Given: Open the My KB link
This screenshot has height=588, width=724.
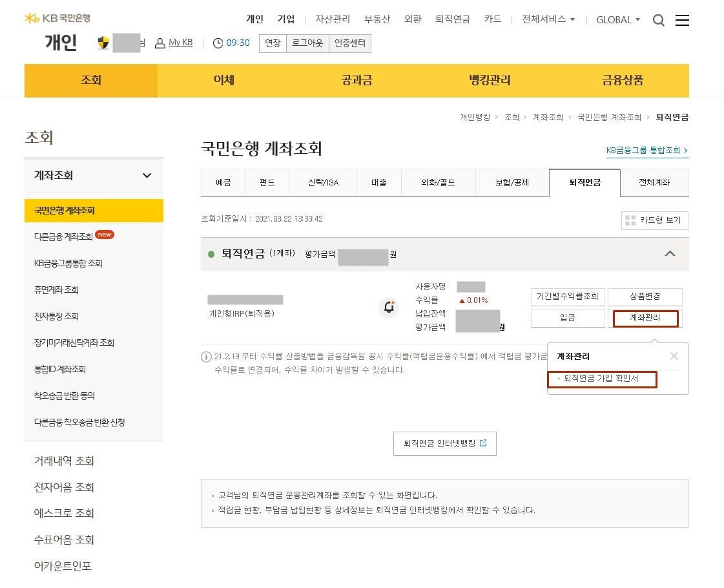Looking at the screenshot, I should coord(181,43).
